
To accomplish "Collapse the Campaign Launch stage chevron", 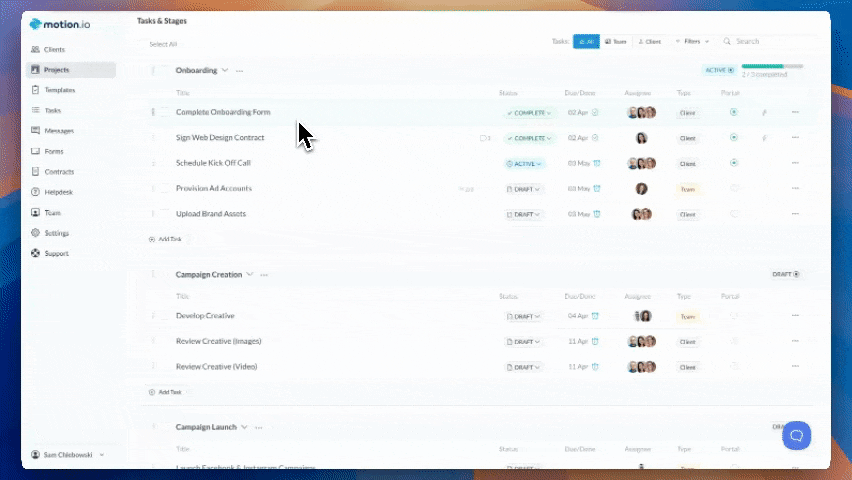I will click(245, 427).
